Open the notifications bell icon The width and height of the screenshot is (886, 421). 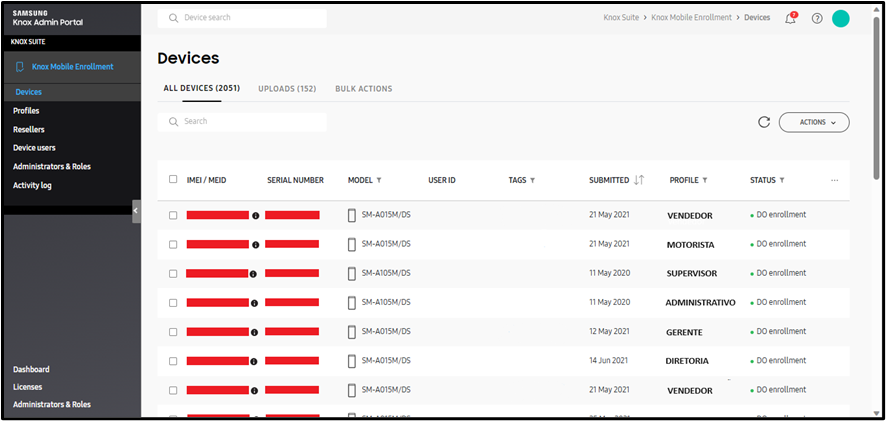791,18
